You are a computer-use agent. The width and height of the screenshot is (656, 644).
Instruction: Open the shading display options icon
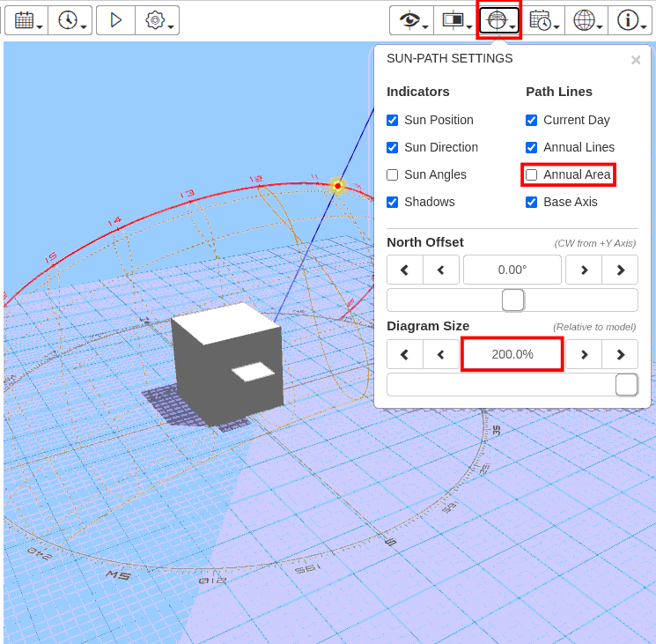click(x=453, y=20)
